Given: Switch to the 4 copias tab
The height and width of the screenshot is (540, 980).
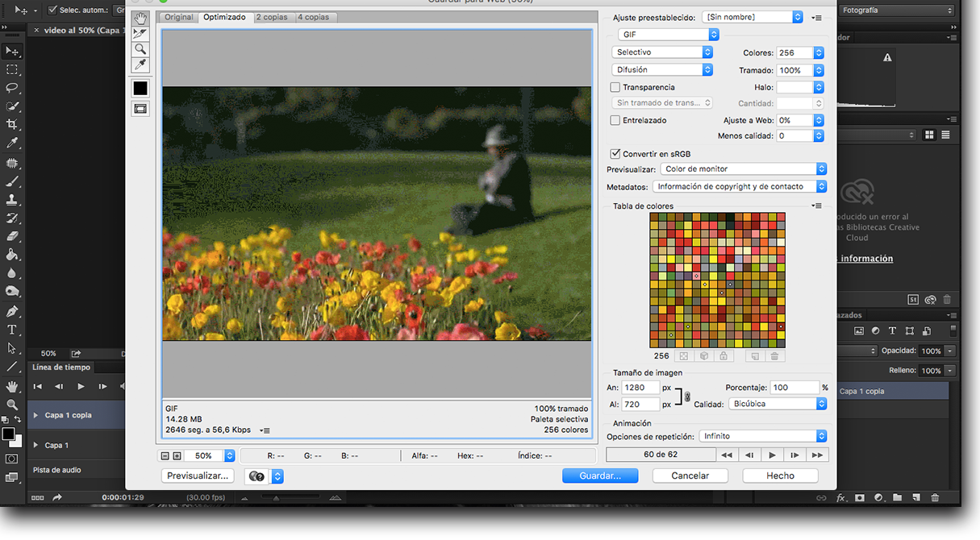Looking at the screenshot, I should (313, 17).
